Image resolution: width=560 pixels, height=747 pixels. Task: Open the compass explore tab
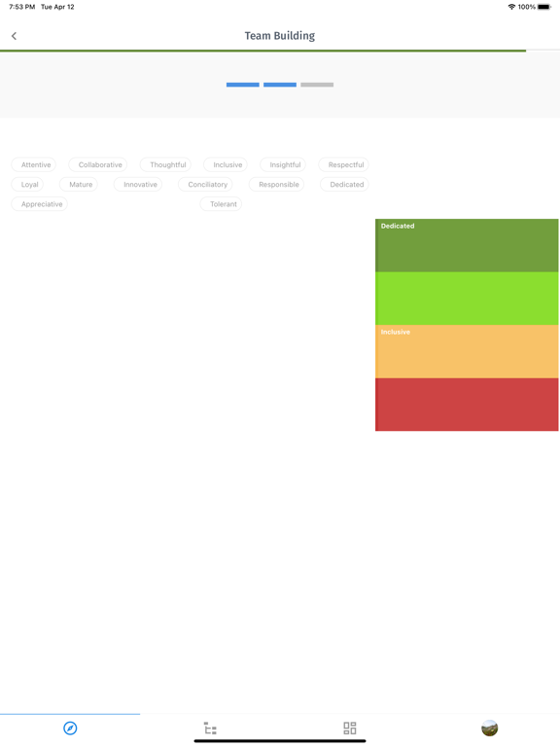tap(70, 728)
